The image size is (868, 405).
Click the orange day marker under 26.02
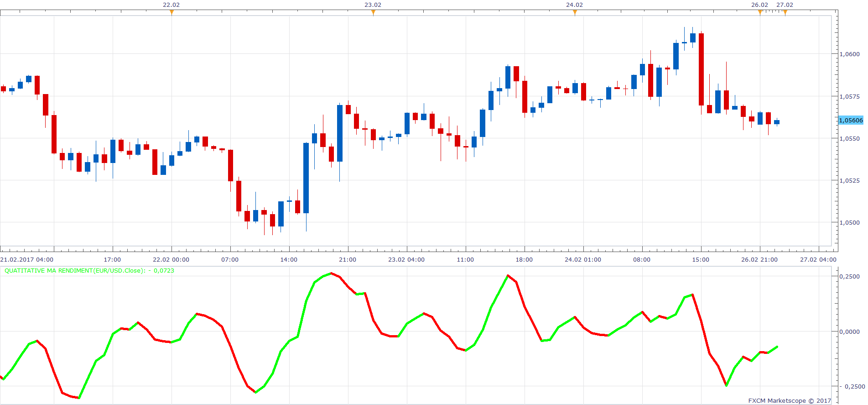coord(760,12)
